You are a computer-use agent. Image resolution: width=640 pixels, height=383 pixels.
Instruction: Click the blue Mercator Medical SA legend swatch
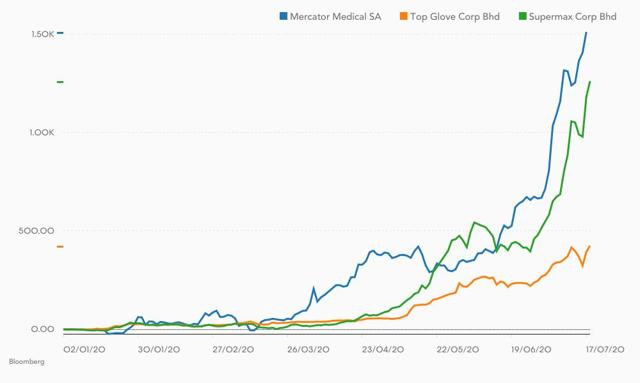(283, 16)
